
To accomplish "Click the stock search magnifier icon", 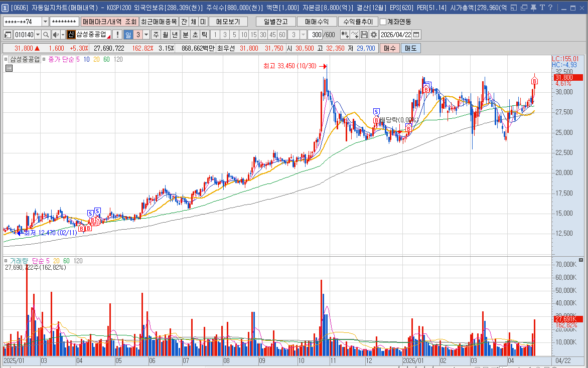I will click(46, 35).
